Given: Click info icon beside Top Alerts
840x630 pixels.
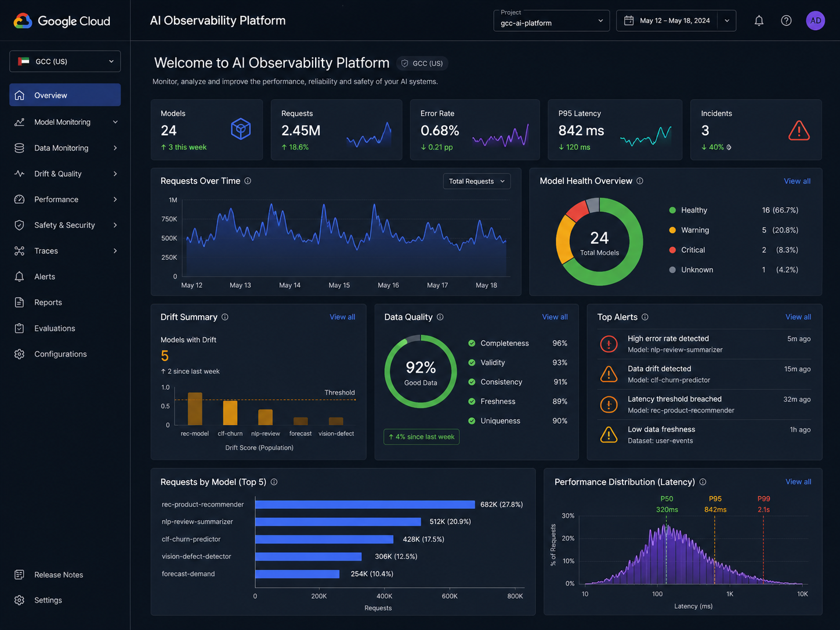Looking at the screenshot, I should [645, 317].
